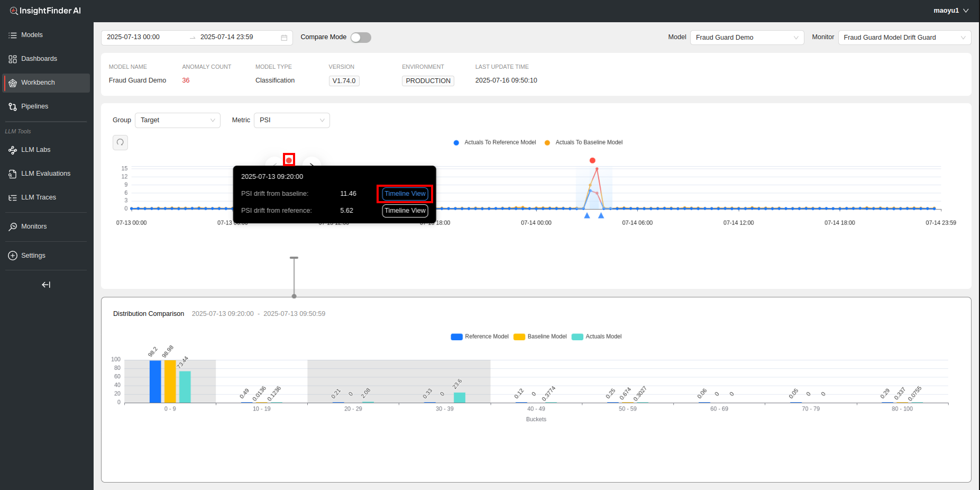Click the chart reset refresh icon
Image resolution: width=980 pixels, height=490 pixels.
120,142
